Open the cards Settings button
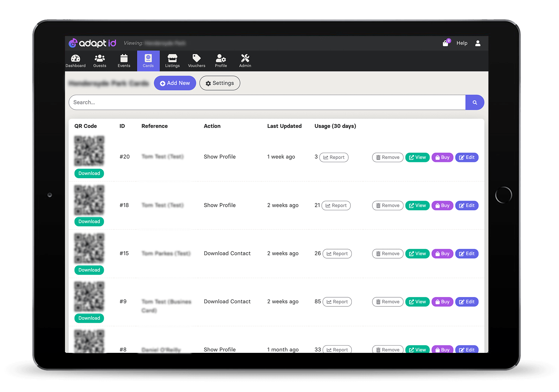This screenshot has height=392, width=559. click(x=219, y=83)
